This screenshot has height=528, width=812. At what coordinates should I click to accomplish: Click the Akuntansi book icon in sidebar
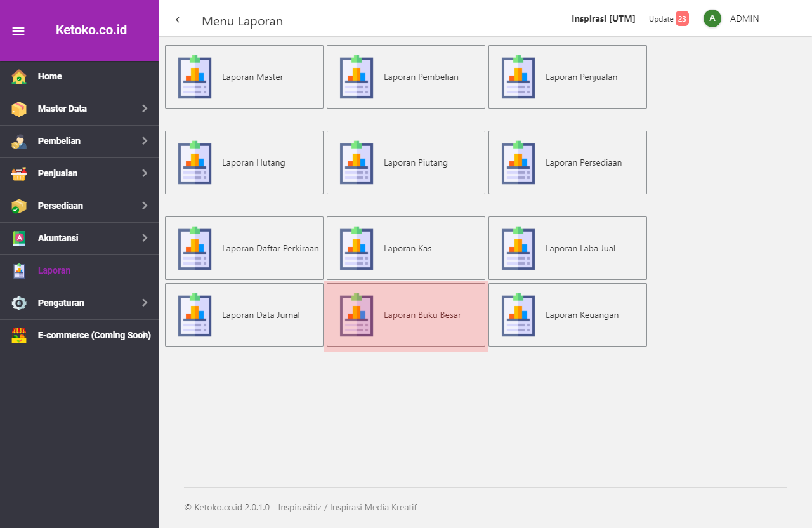point(19,238)
